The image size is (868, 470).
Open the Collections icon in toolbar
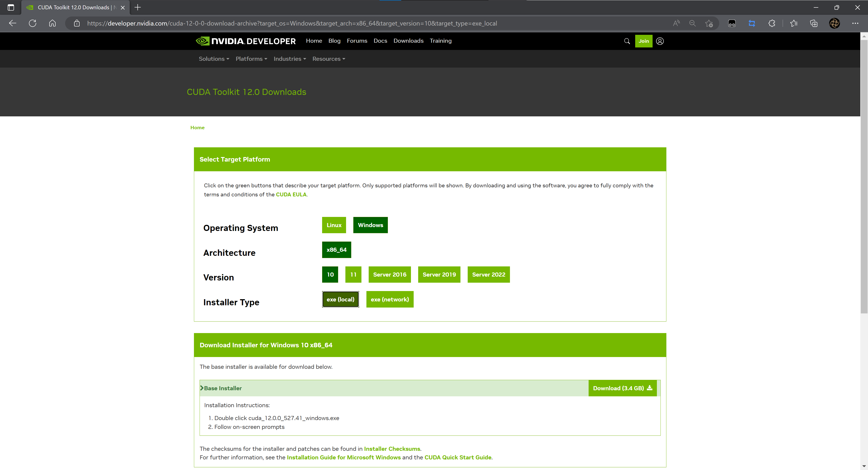[814, 23]
